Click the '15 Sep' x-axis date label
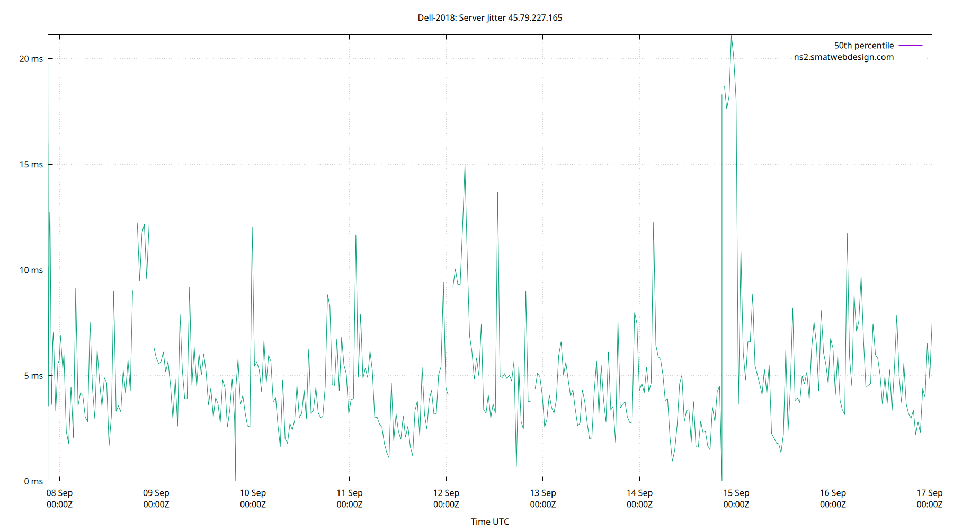Viewport: 980px width, 530px height. coord(736,493)
